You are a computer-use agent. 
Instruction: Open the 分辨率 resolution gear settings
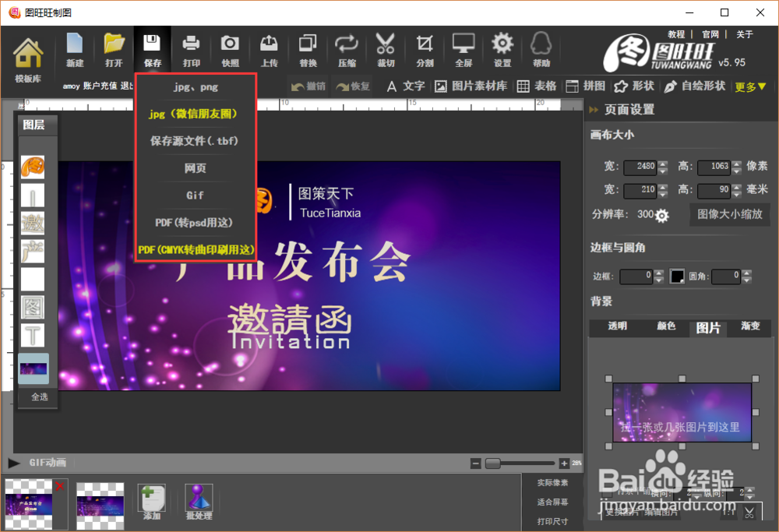(661, 215)
